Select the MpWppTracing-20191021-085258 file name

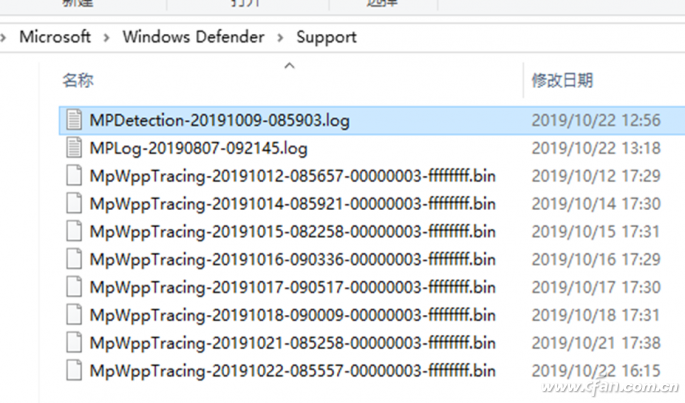pos(292,342)
